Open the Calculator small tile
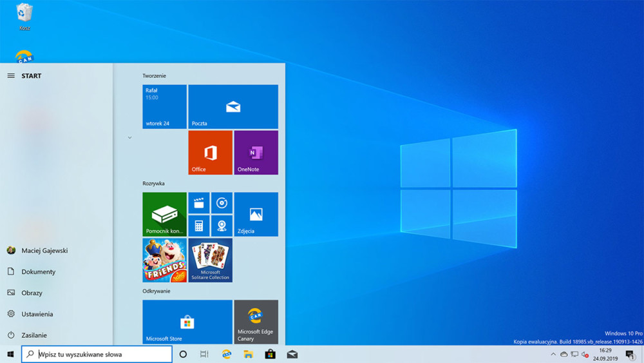Image resolution: width=644 pixels, height=363 pixels. click(x=199, y=226)
